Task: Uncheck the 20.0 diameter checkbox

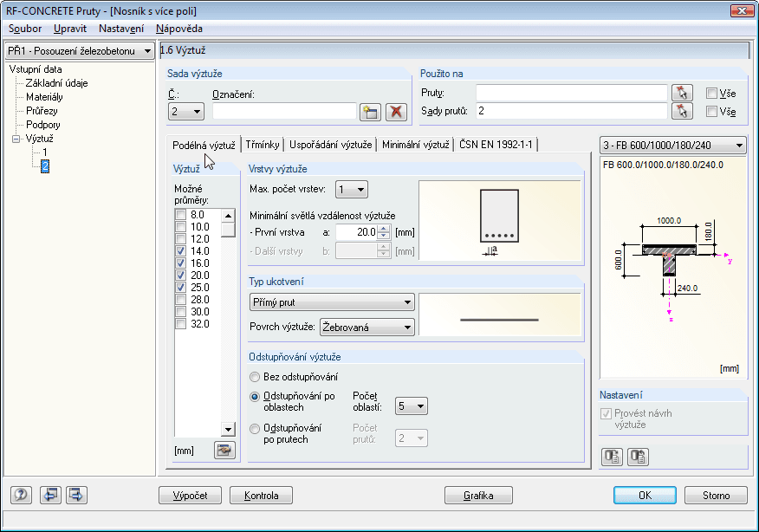Action: pyautogui.click(x=180, y=275)
